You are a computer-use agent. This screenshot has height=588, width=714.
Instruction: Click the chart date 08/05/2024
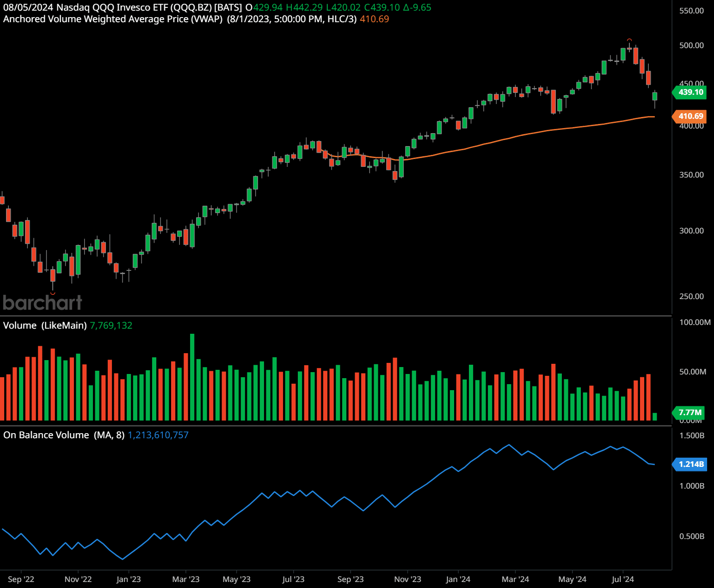(28, 7)
